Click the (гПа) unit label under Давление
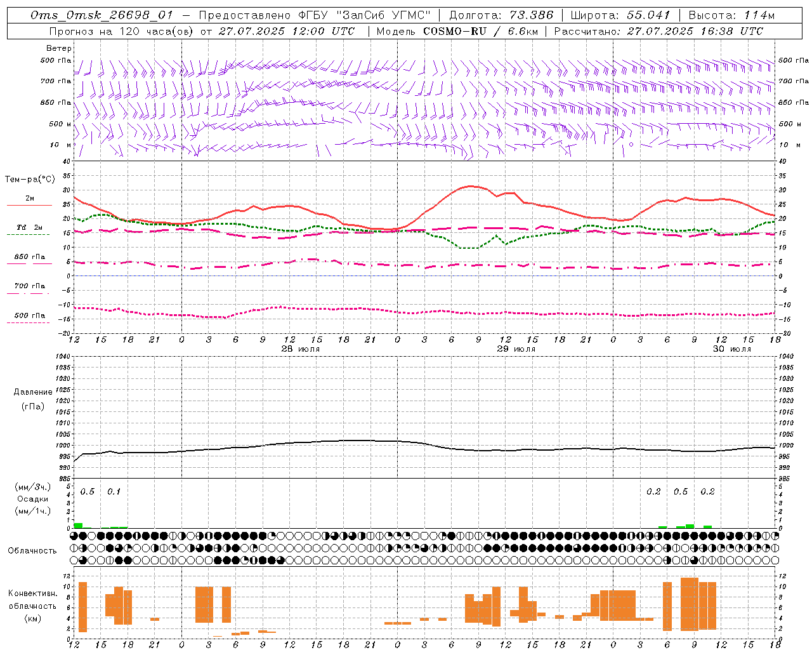812x650 pixels. tap(33, 407)
